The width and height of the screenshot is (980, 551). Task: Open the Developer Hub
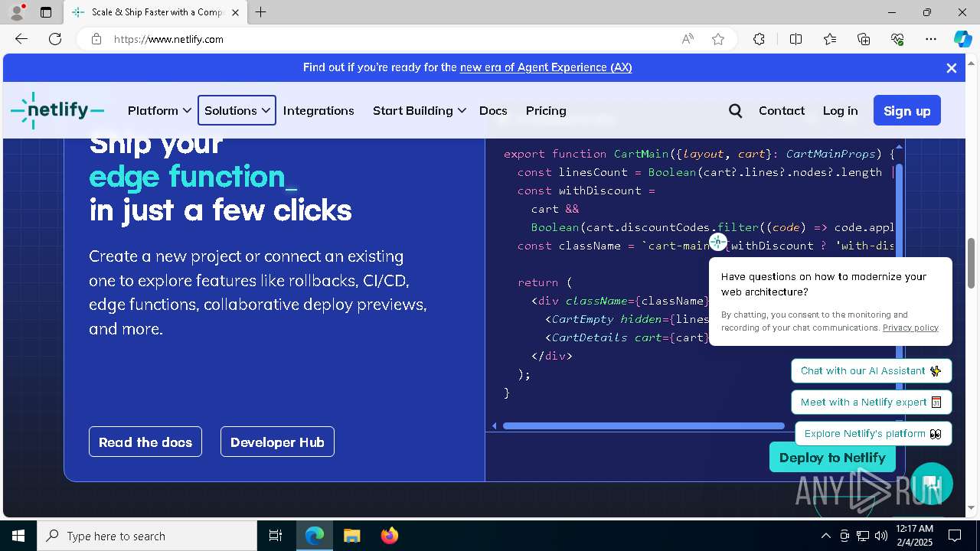(x=277, y=442)
